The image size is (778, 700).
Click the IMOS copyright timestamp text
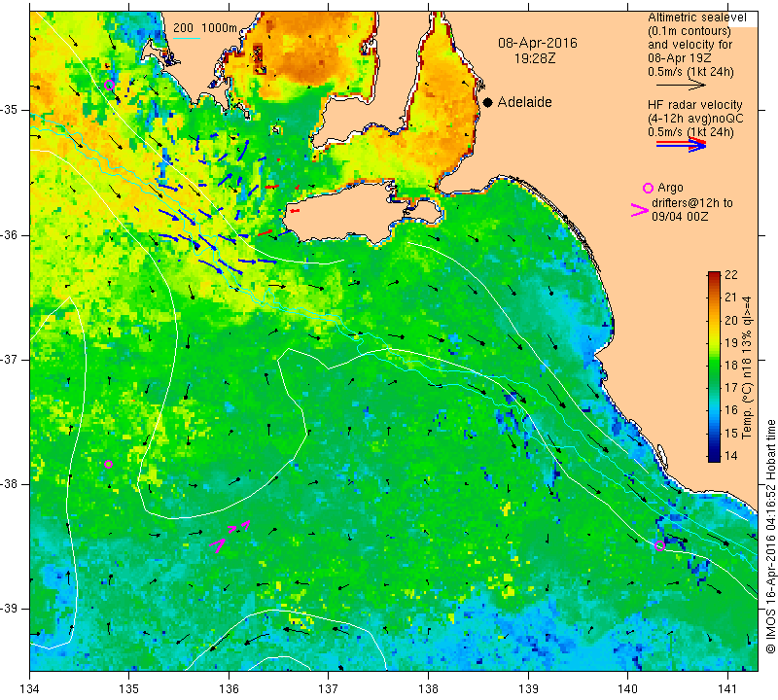tap(770, 536)
